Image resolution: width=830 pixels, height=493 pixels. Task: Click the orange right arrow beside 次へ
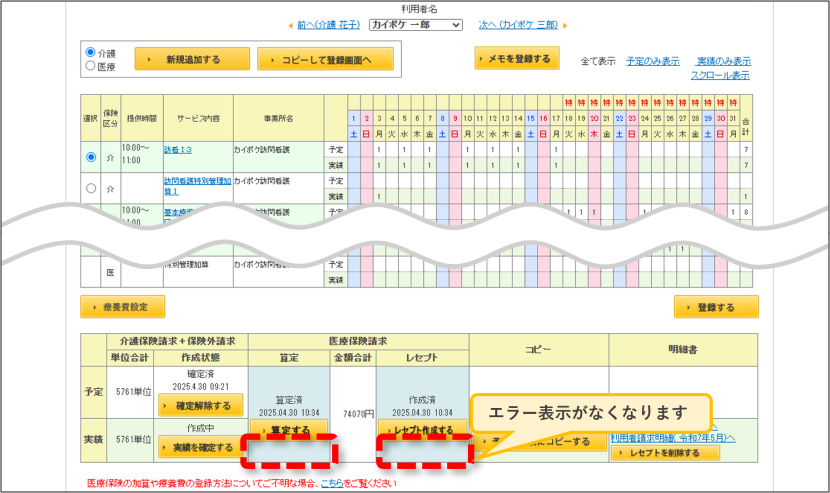tap(565, 25)
